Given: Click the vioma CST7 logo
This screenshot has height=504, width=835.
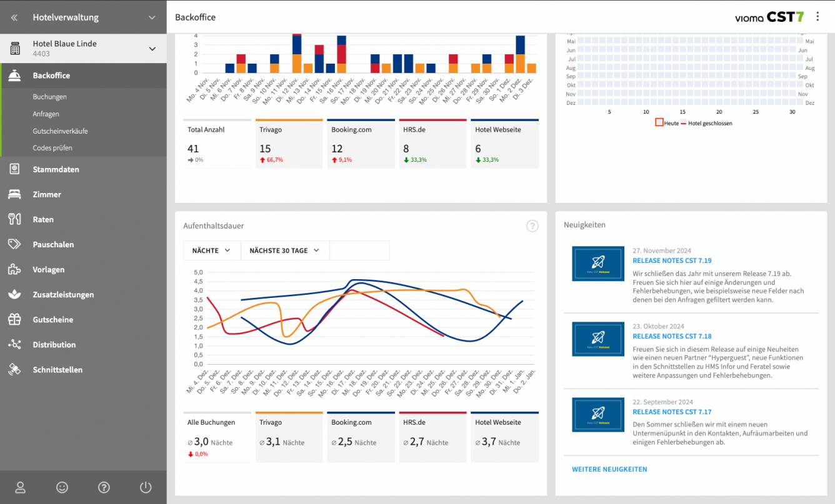Looking at the screenshot, I should tap(769, 17).
